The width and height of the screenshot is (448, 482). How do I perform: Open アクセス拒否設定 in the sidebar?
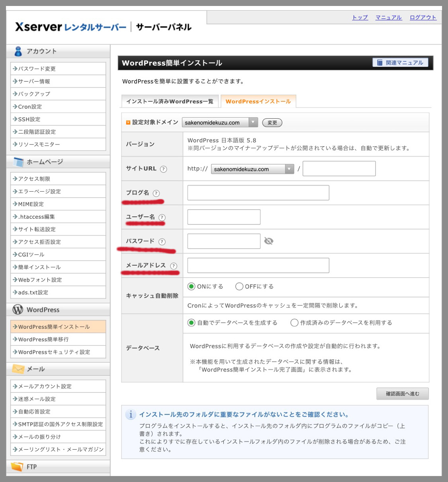point(58,242)
